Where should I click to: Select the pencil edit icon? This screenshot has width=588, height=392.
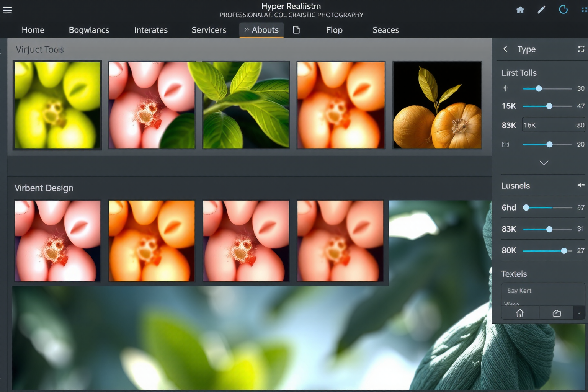click(541, 10)
